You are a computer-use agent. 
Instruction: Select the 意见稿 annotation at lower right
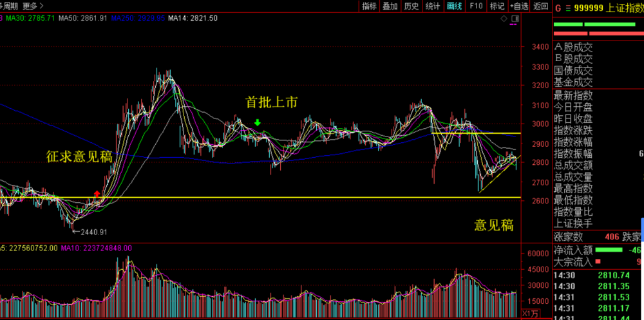(x=494, y=225)
